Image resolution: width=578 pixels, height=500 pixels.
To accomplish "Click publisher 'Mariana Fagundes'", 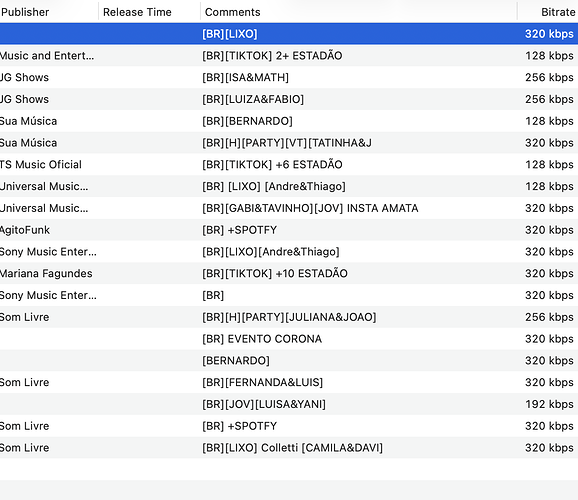I will (46, 273).
